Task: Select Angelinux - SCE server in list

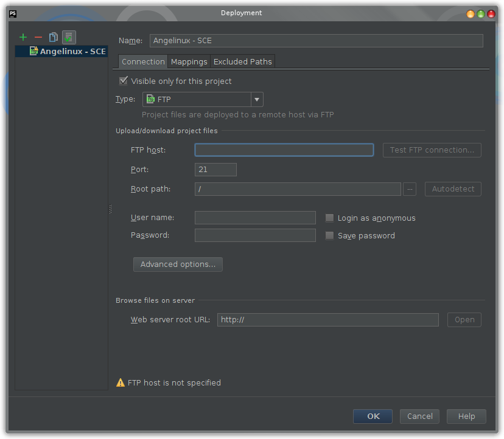Action: [61, 52]
